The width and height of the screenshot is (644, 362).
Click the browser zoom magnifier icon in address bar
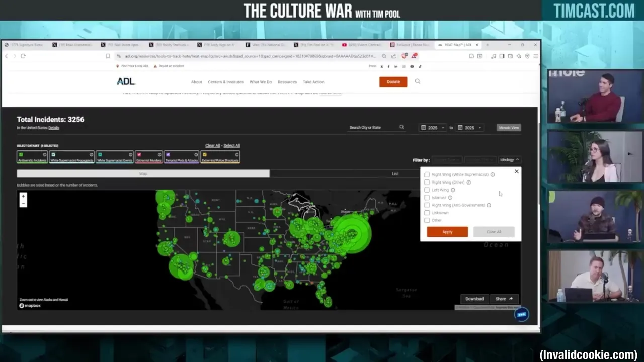(384, 56)
